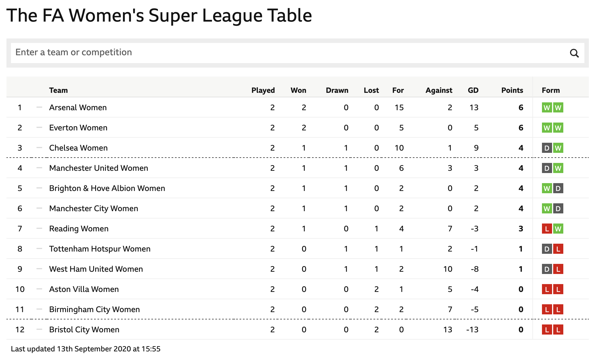Click Bristol City Women's last L form icon
597x364 pixels.
558,330
